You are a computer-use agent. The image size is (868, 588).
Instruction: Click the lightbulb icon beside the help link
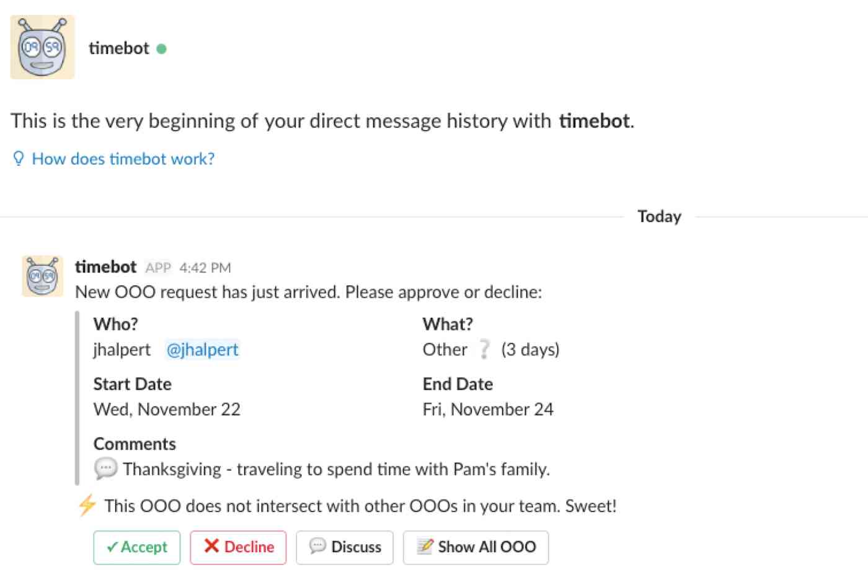pyautogui.click(x=19, y=159)
